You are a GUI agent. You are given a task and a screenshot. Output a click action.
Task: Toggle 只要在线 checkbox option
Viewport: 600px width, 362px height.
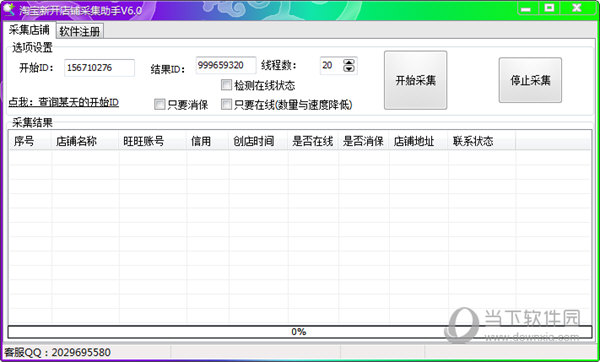click(x=226, y=104)
